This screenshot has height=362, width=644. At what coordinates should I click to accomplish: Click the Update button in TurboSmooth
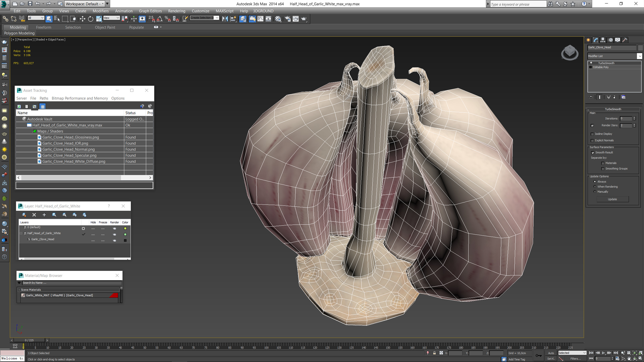pos(612,199)
